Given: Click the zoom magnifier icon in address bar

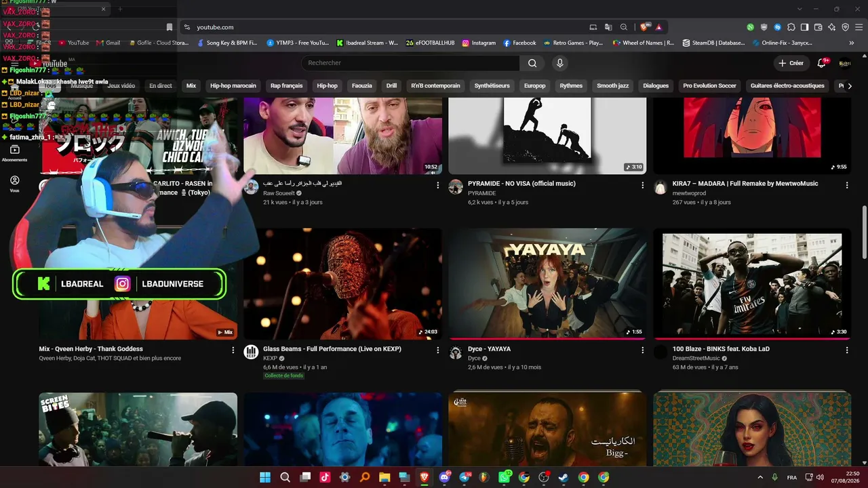Looking at the screenshot, I should [623, 27].
